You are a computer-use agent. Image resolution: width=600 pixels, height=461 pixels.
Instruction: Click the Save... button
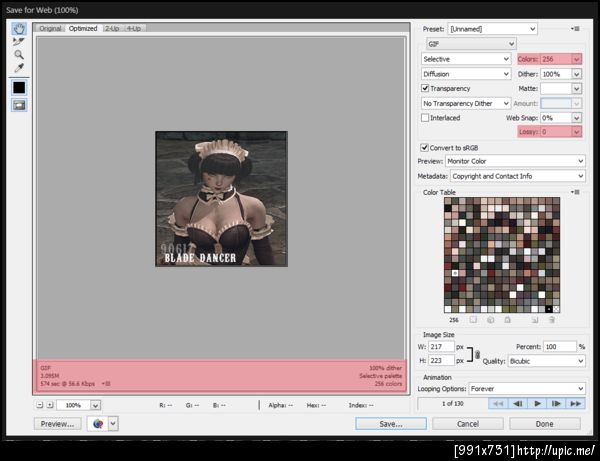(x=391, y=424)
